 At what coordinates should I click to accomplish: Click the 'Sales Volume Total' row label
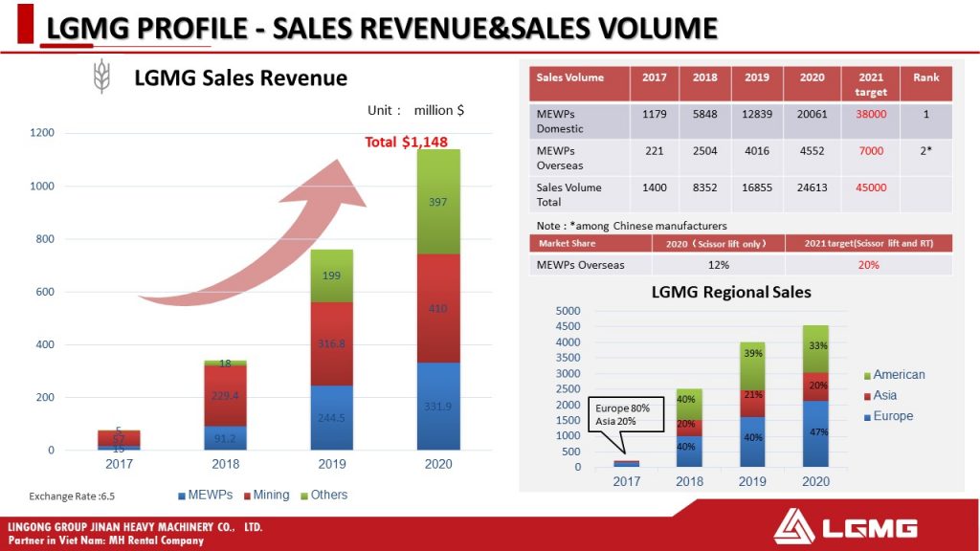[x=568, y=195]
